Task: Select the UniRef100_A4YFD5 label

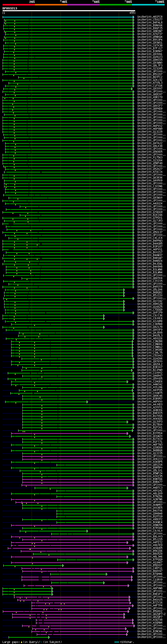Action: tap(150, 390)
